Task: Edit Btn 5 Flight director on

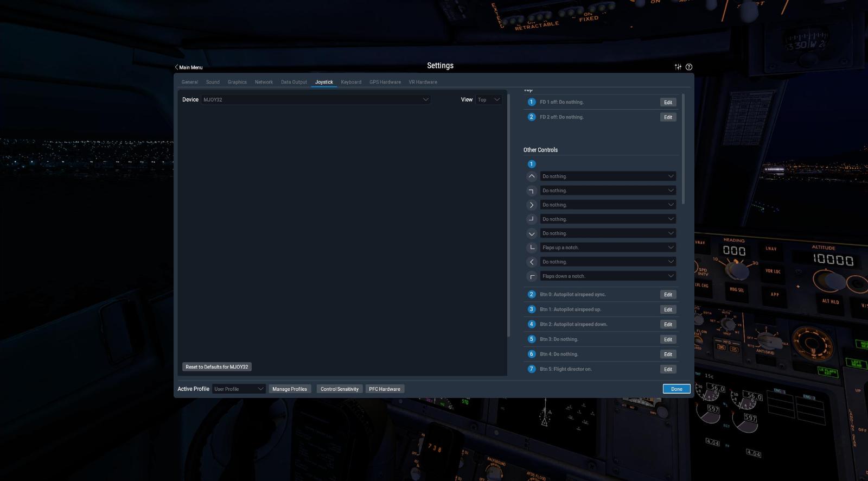Action: 668,369
